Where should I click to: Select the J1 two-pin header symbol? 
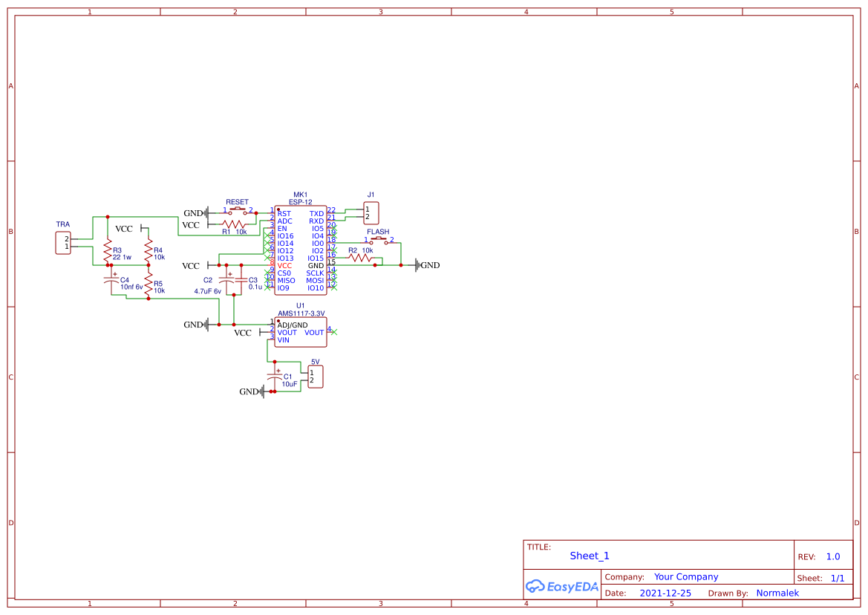click(371, 212)
